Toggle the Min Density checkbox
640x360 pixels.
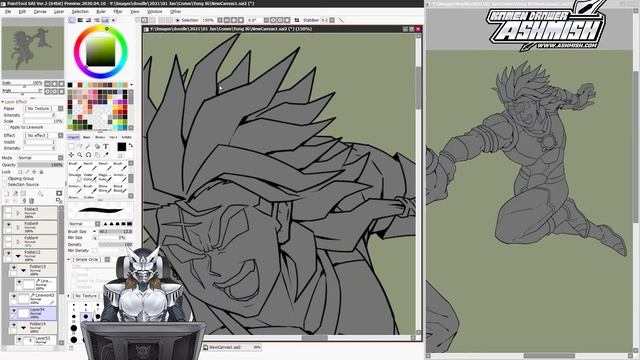click(95, 250)
